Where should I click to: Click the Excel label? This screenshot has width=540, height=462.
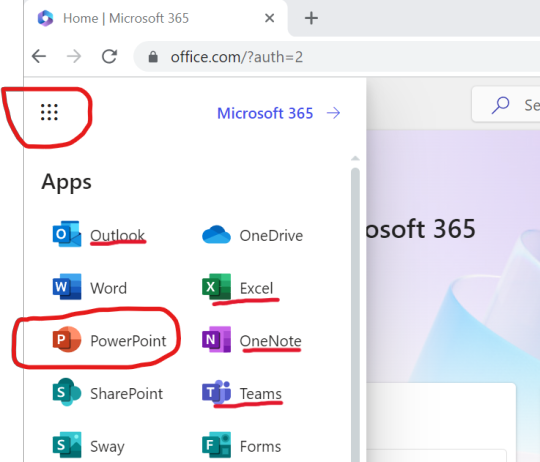[257, 288]
